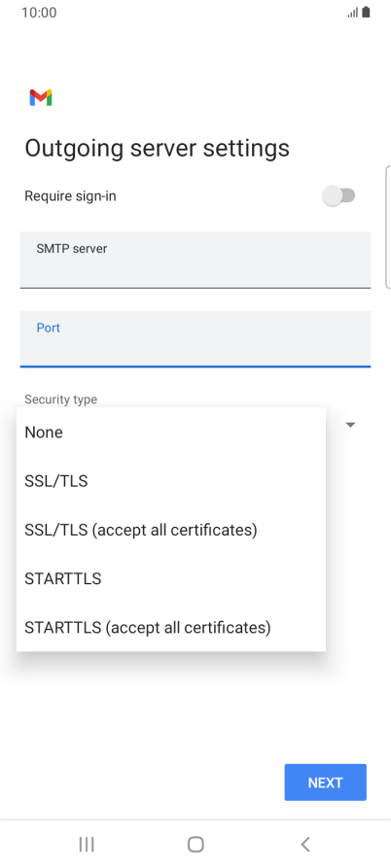Screen dimensions: 391x868
Task: Toggle the Require sign-in switch
Action: click(x=338, y=196)
